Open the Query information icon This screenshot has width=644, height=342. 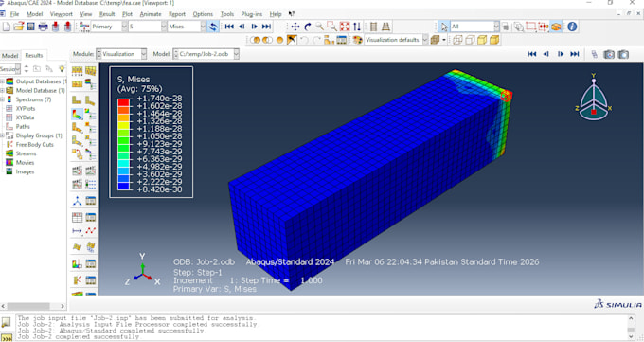(572, 27)
